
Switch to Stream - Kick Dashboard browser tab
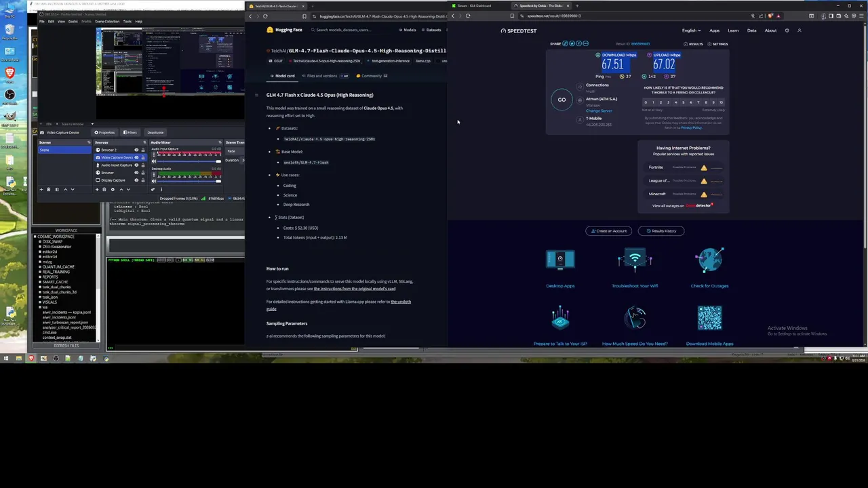(x=475, y=5)
